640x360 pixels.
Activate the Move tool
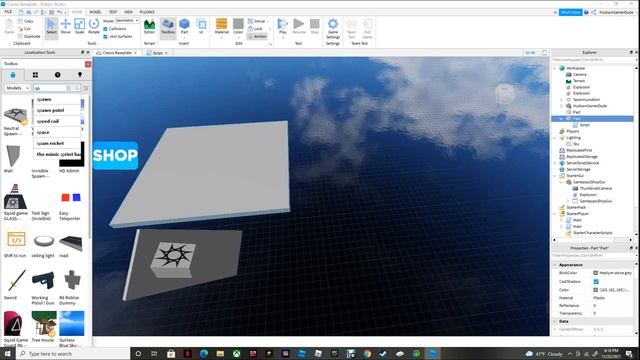65,27
